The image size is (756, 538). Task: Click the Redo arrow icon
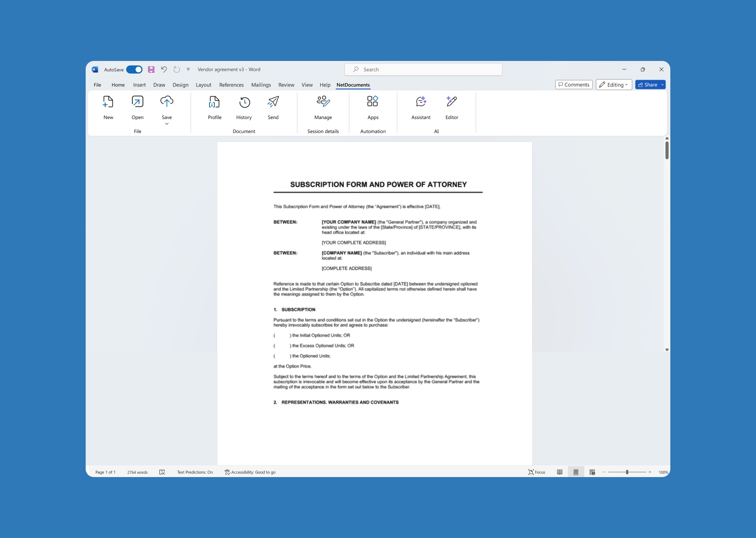[177, 69]
